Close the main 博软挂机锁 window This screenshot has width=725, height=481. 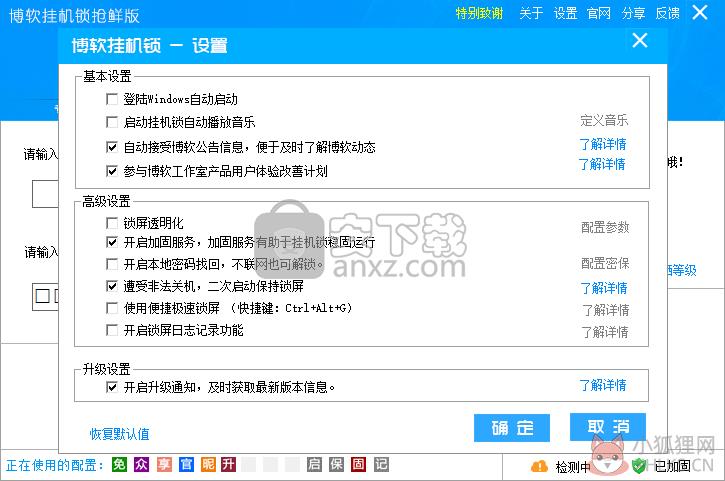point(700,12)
